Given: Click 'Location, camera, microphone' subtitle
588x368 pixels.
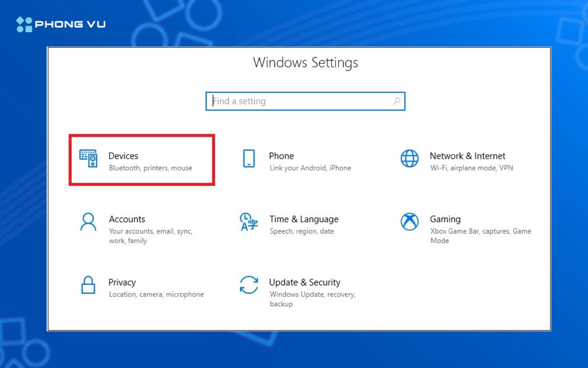Looking at the screenshot, I should pos(156,294).
